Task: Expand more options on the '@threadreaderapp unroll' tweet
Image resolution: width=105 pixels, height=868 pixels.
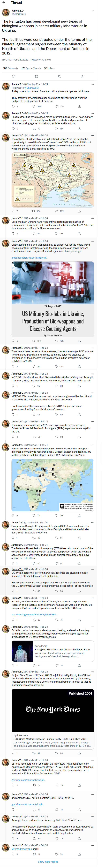Action: 92,845
